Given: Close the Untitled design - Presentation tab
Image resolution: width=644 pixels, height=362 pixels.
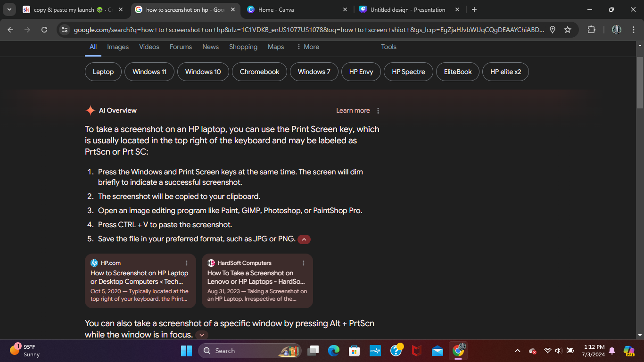Looking at the screenshot, I should point(457,9).
